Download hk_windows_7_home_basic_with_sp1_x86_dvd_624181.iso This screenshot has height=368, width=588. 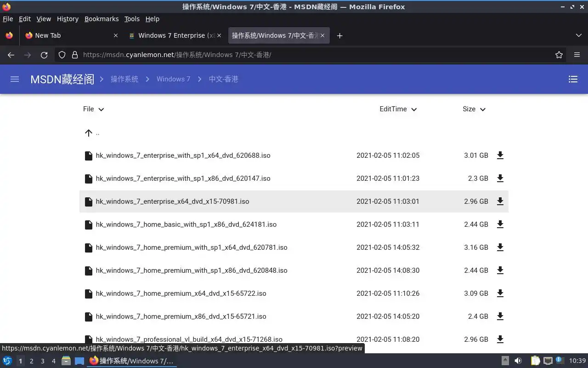(500, 224)
